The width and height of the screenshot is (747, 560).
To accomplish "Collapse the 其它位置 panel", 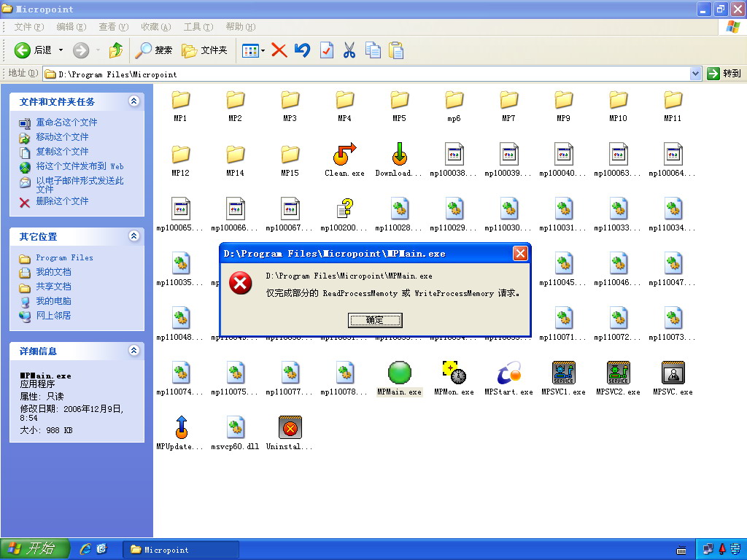I will coord(134,236).
